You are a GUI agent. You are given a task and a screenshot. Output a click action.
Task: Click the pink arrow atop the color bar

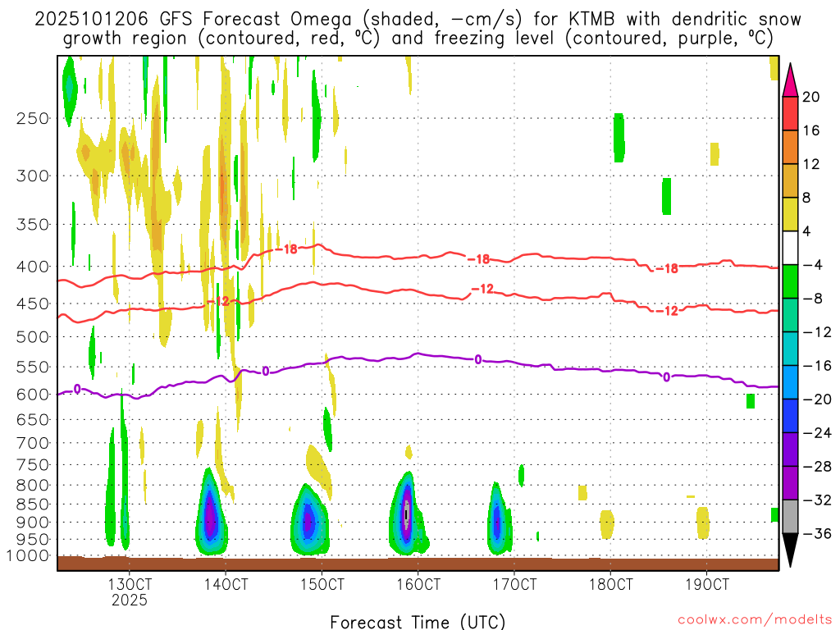point(791,79)
